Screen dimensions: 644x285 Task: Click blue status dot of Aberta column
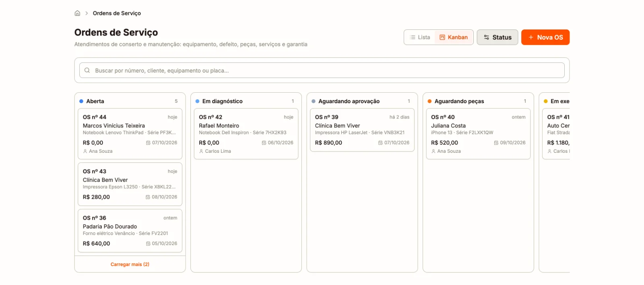tap(81, 101)
